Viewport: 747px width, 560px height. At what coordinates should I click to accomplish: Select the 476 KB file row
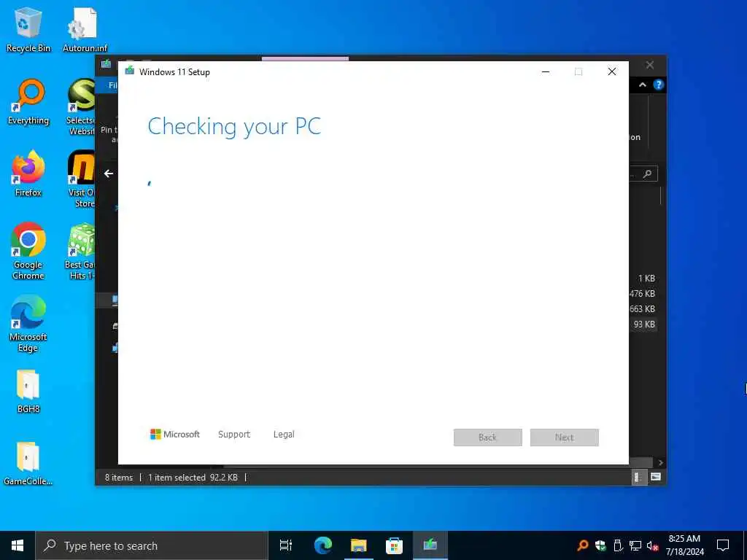coord(643,294)
